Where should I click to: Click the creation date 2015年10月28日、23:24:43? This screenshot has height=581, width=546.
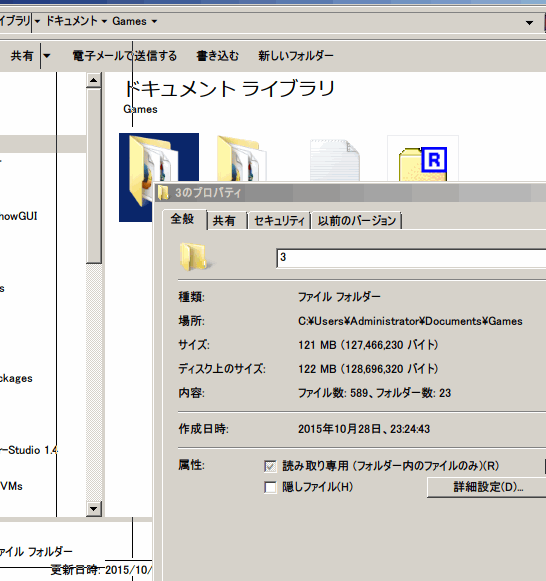(364, 429)
